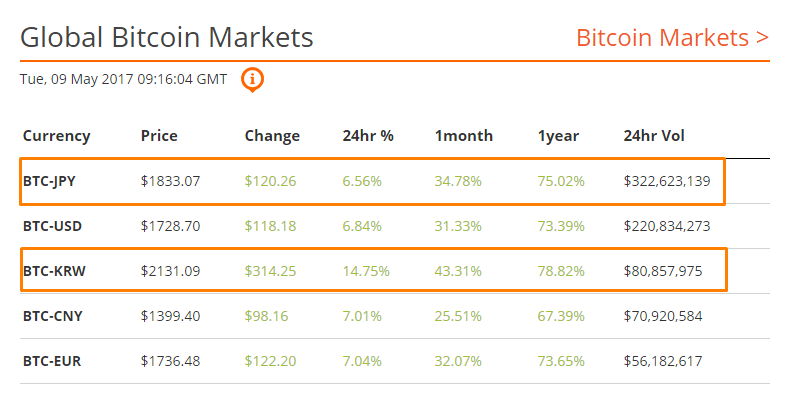
Task: Click the 24hr Vol column header
Action: click(x=654, y=136)
